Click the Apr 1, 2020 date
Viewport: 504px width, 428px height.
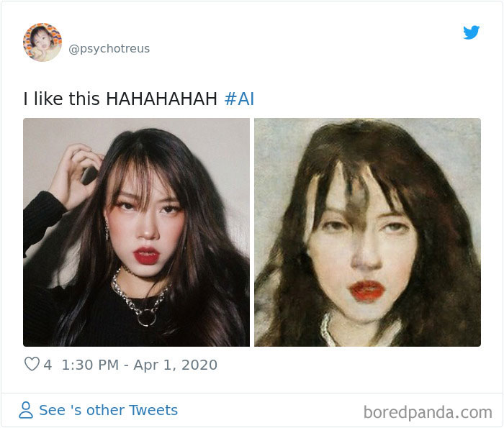point(175,365)
